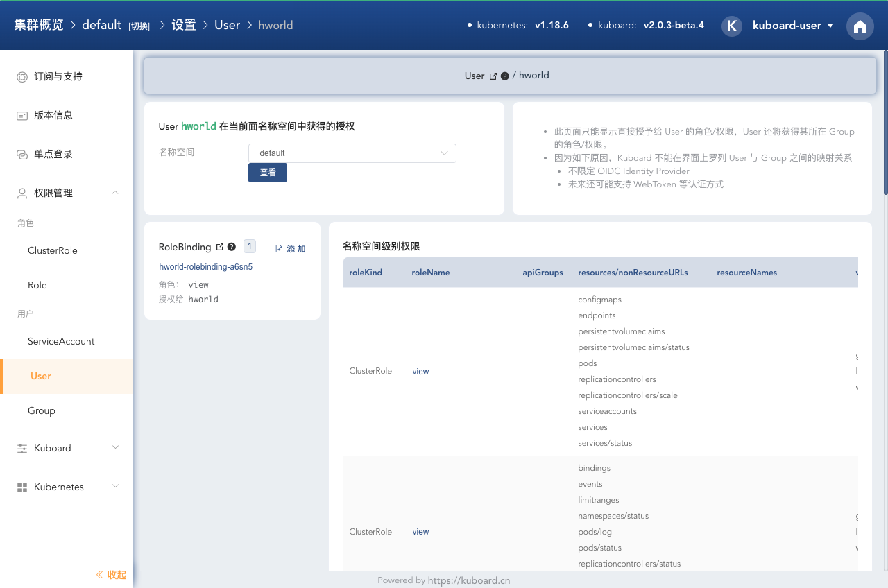The width and height of the screenshot is (888, 588).
Task: Click the round K user avatar
Action: pos(732,26)
